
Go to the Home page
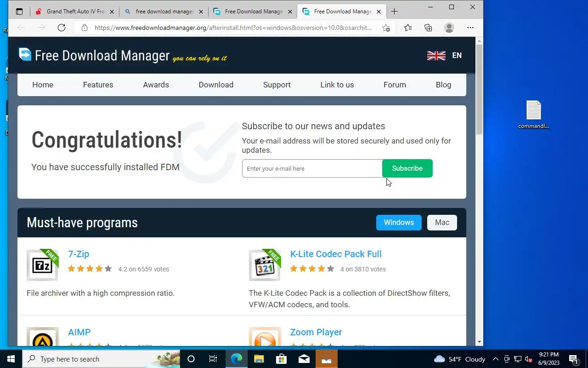[43, 85]
